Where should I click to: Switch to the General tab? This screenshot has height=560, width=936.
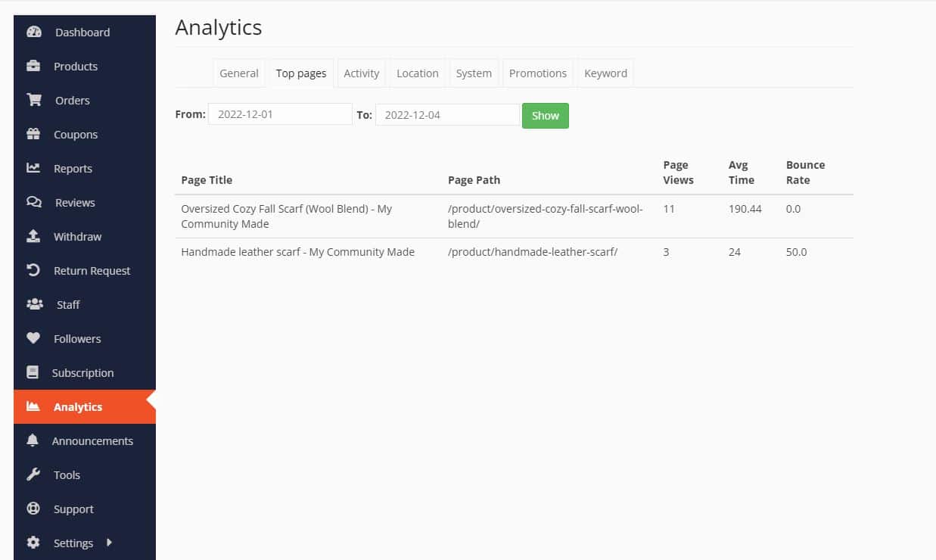pyautogui.click(x=239, y=73)
